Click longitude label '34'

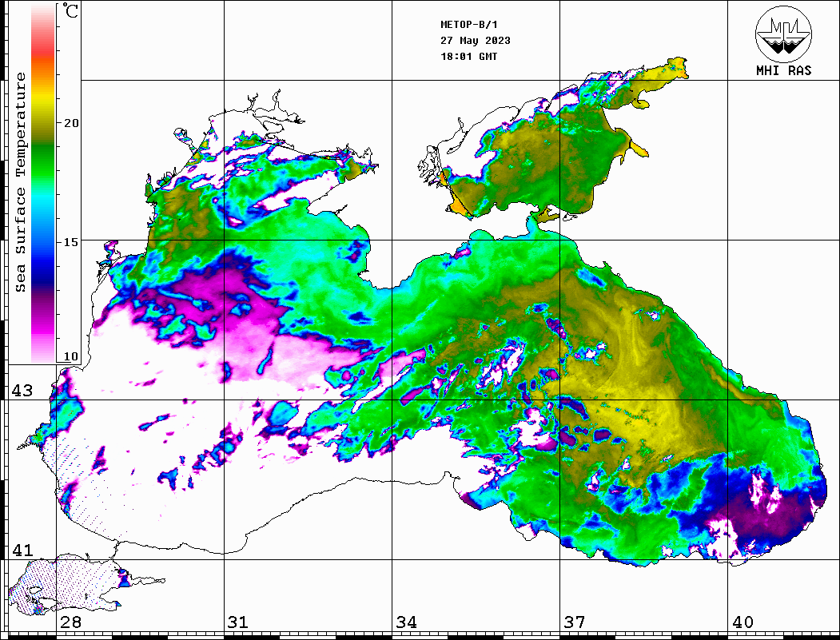(x=406, y=622)
